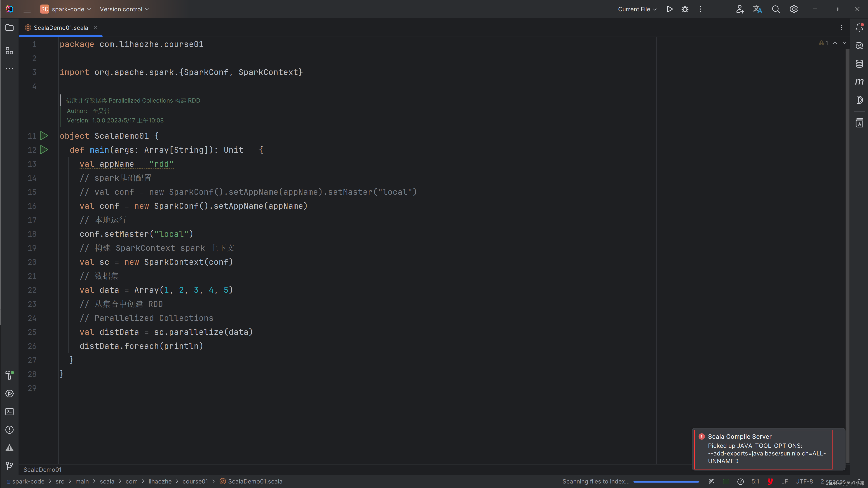Image resolution: width=868 pixels, height=488 pixels.
Task: Open the Terminal tool window
Action: 9,411
